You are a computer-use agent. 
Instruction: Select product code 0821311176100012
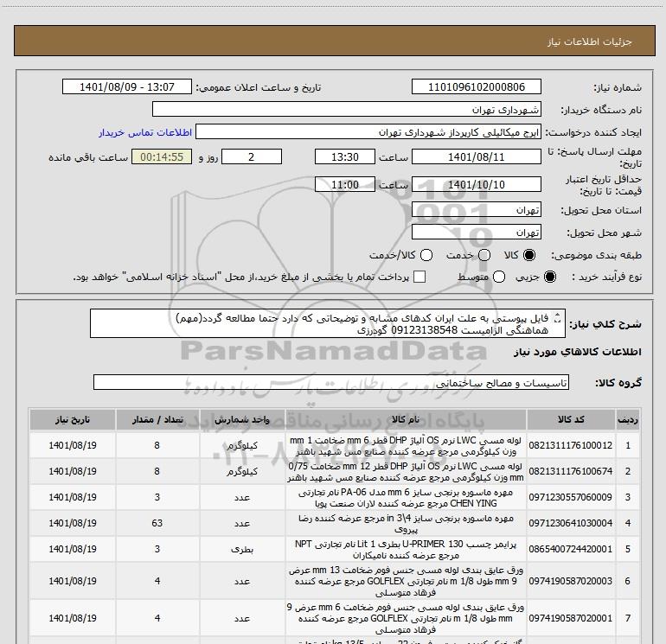tap(571, 445)
